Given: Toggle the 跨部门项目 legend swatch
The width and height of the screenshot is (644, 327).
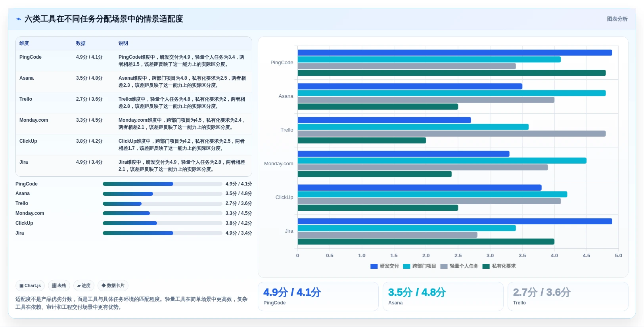Looking at the screenshot, I should 406,266.
